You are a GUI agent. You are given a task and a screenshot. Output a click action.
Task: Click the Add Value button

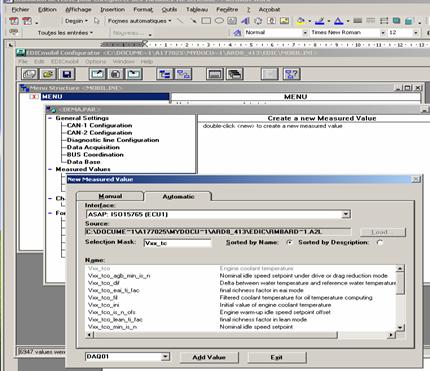[209, 357]
